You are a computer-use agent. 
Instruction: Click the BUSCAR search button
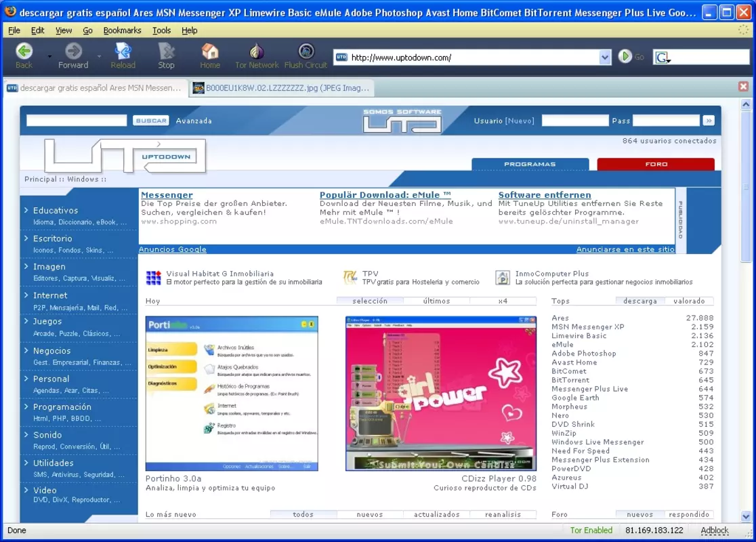pyautogui.click(x=151, y=121)
